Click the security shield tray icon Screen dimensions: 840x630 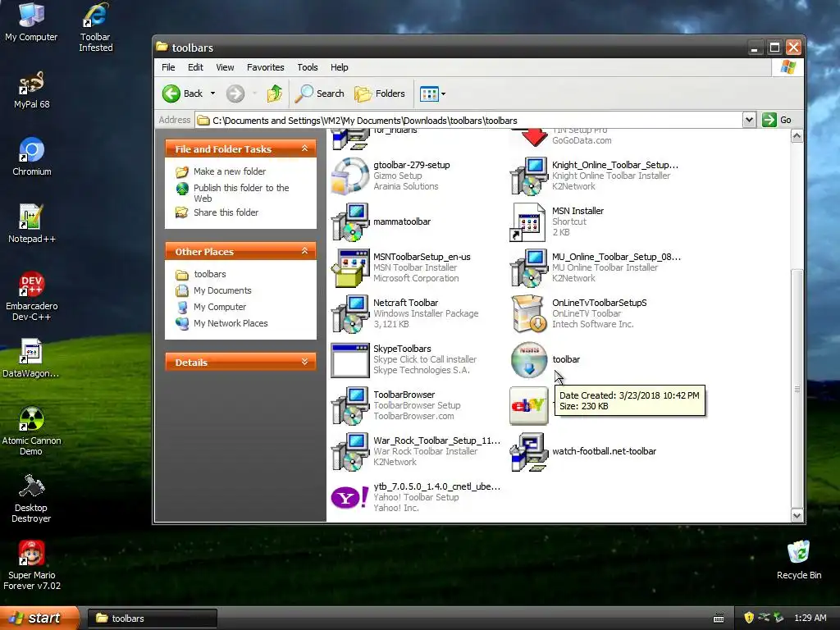tap(749, 619)
